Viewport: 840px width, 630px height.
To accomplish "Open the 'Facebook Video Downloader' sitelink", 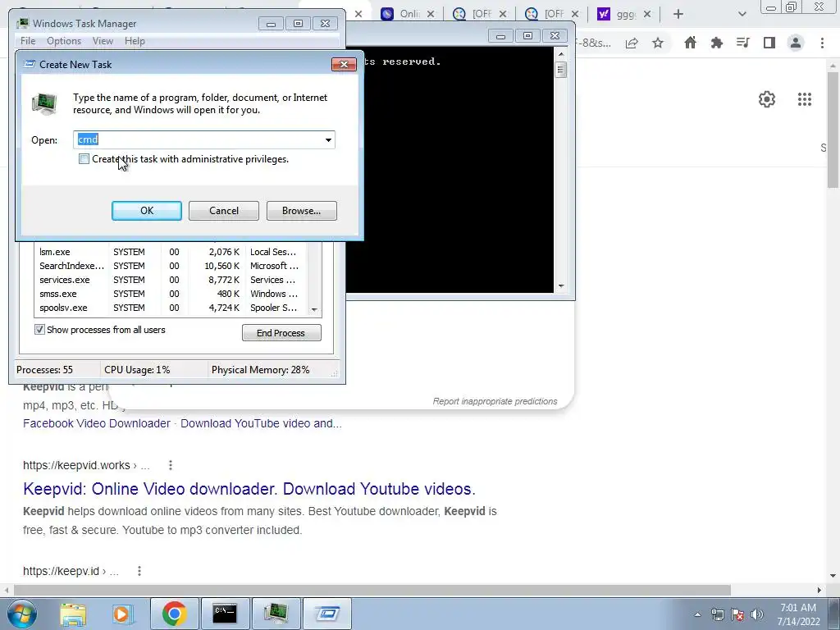I will [97, 423].
